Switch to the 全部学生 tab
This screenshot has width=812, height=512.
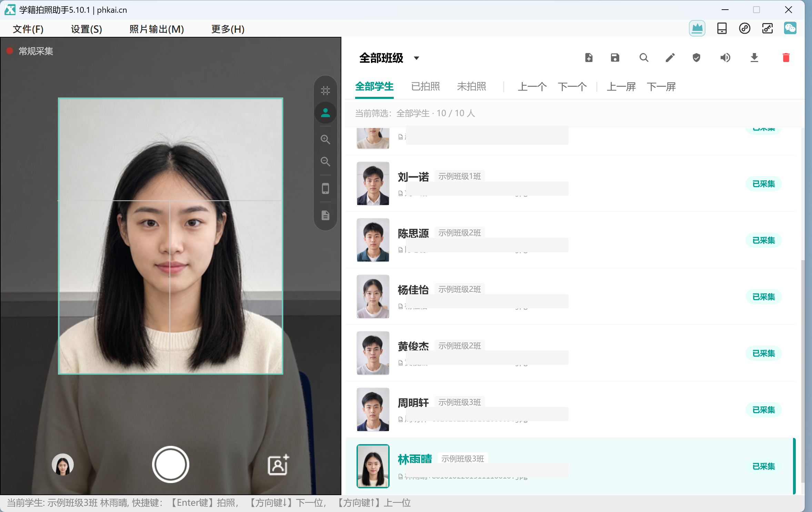pos(374,86)
